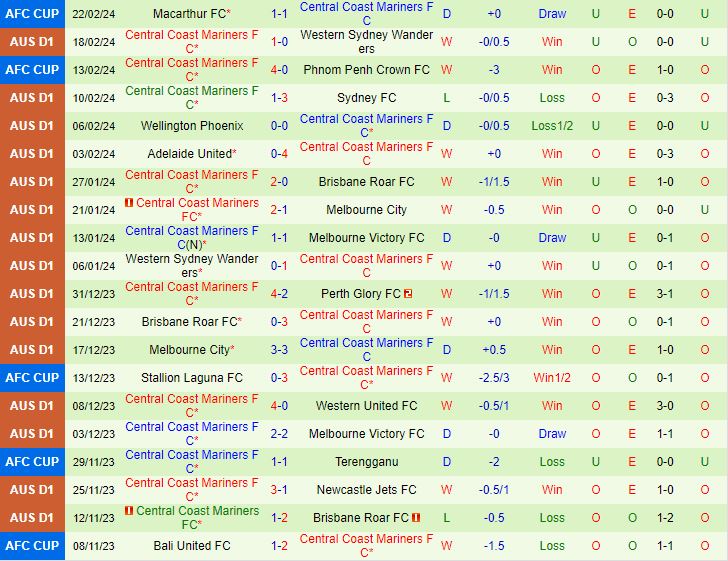The height and width of the screenshot is (561, 728).
Task: Click the 4-0 score against Phnom Penh Crown FC
Action: pyautogui.click(x=279, y=70)
